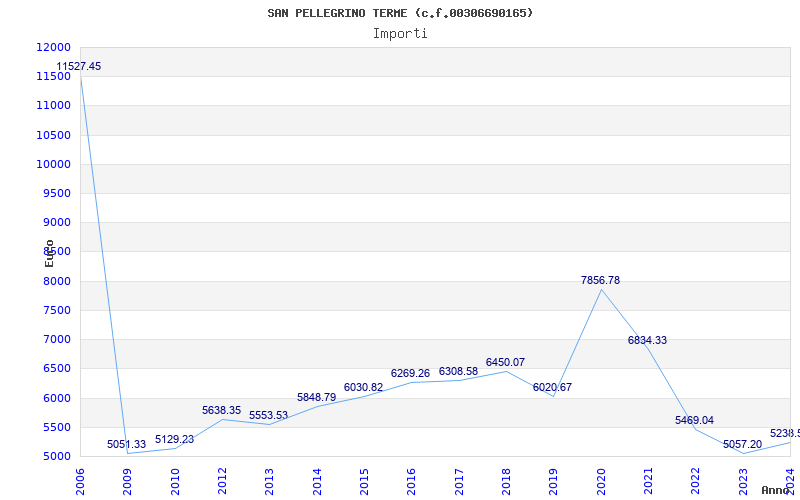Select the 5848.79 data label
Image resolution: width=800 pixels, height=500 pixels.
pos(317,397)
